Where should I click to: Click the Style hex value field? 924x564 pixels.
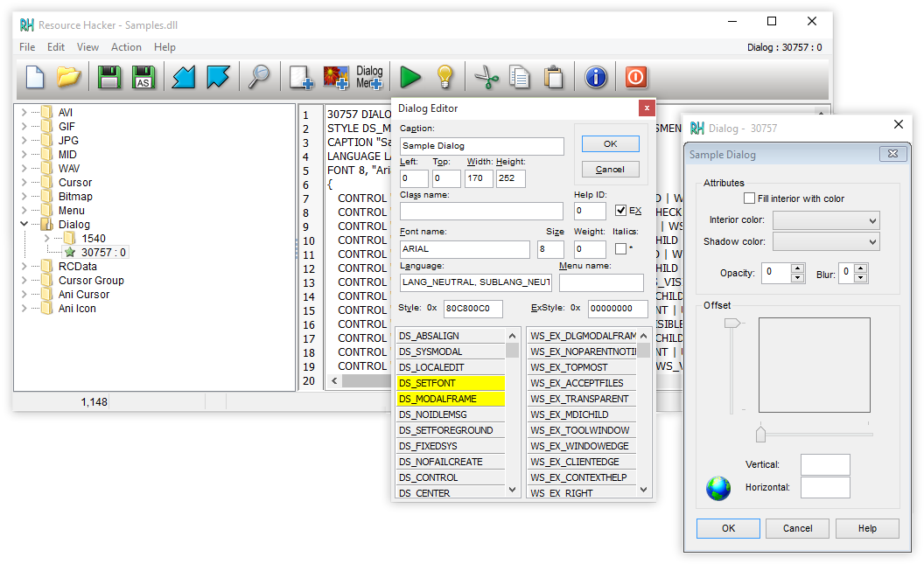click(x=473, y=309)
